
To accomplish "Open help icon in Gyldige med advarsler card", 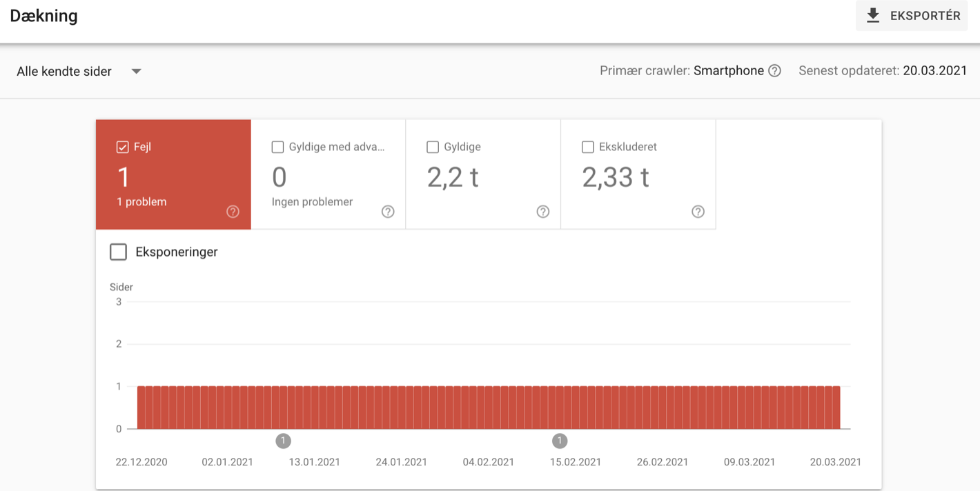I will (388, 212).
